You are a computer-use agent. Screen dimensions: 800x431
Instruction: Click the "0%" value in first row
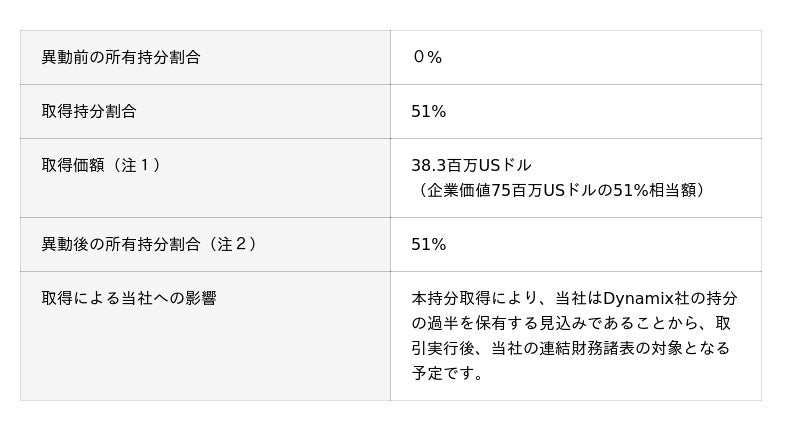click(x=427, y=58)
